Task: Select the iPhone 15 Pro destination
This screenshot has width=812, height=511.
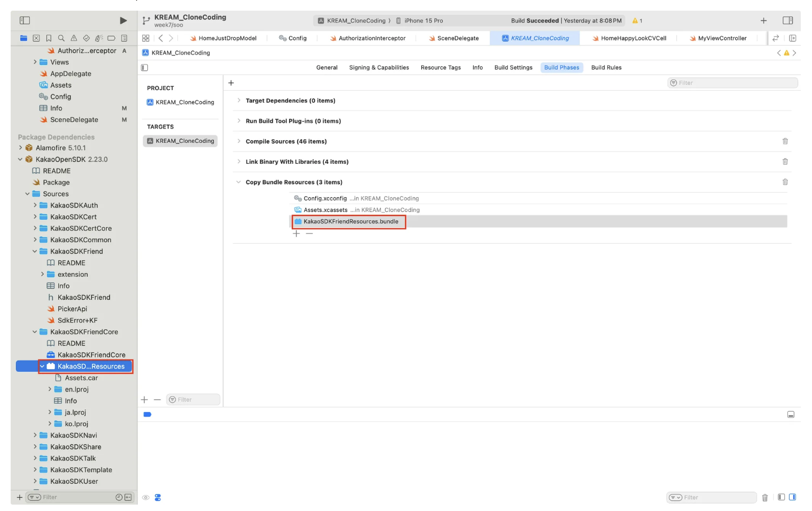Action: (419, 21)
